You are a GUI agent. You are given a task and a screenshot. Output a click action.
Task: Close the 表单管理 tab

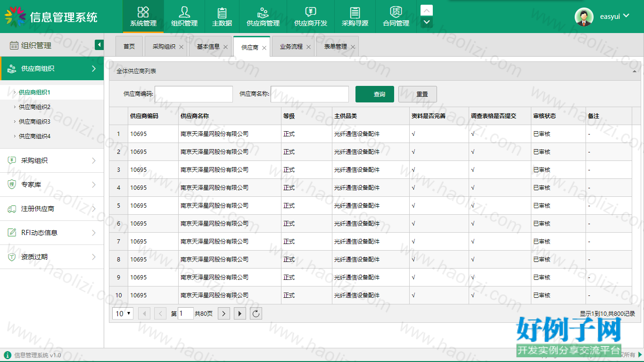click(353, 47)
